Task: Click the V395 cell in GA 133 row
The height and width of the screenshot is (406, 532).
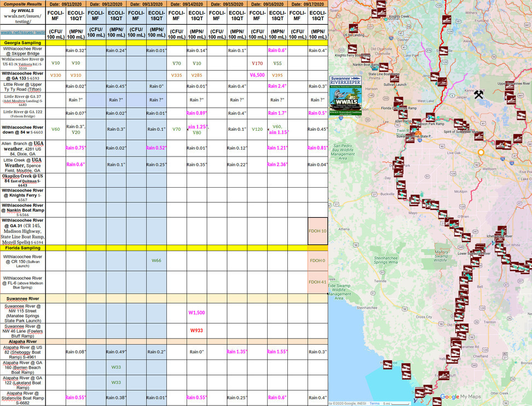Action: [x=277, y=75]
